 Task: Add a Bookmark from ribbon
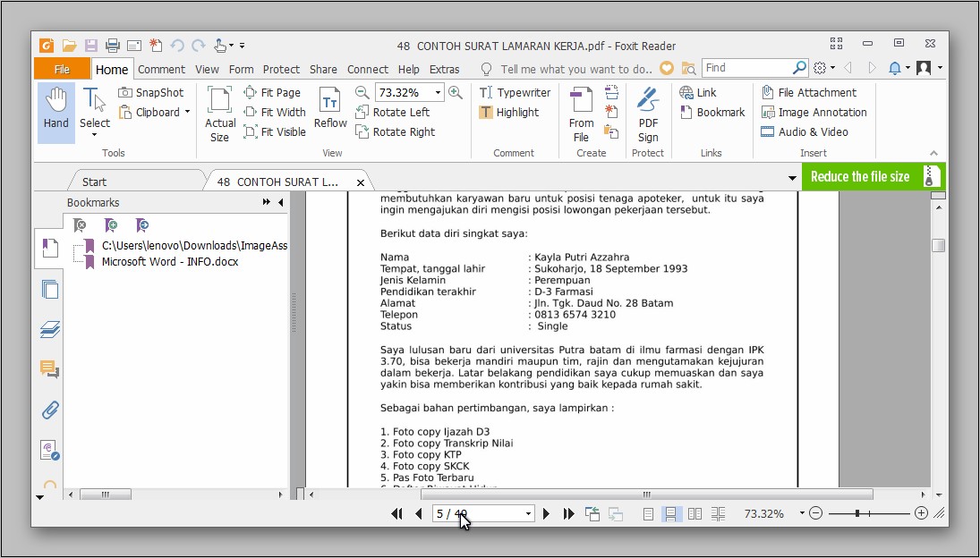click(712, 113)
